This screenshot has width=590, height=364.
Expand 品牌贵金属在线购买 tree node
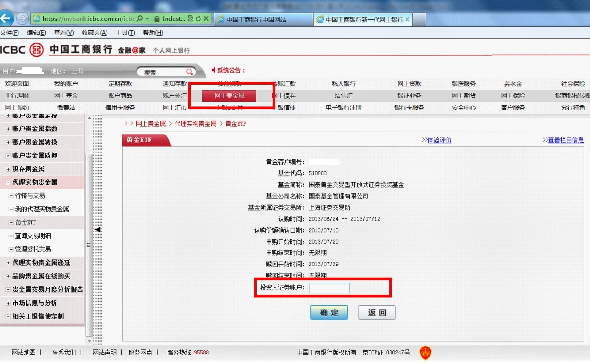8,276
